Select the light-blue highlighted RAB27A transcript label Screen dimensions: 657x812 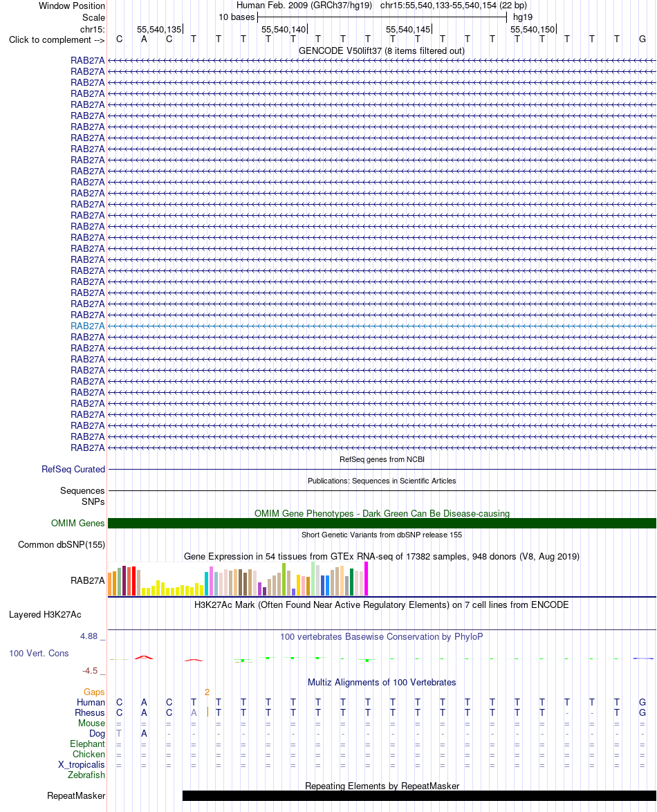[88, 326]
